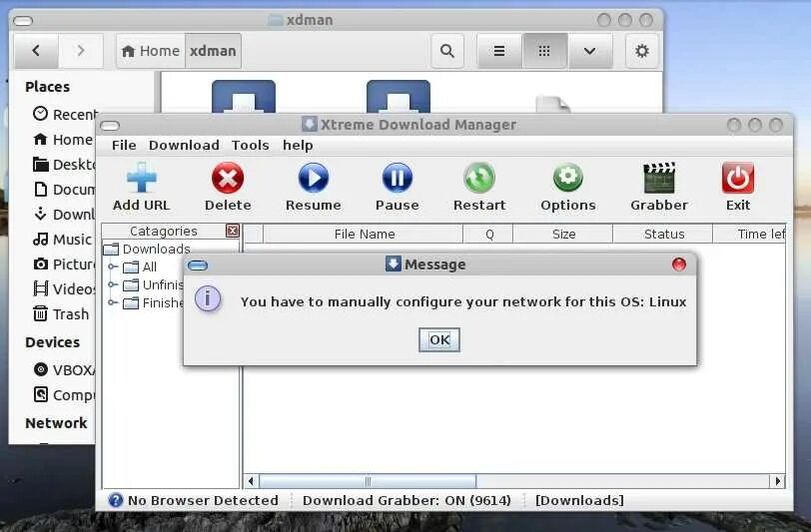The height and width of the screenshot is (532, 811).
Task: Go back in the xdman file manager
Action: pyautogui.click(x=36, y=51)
